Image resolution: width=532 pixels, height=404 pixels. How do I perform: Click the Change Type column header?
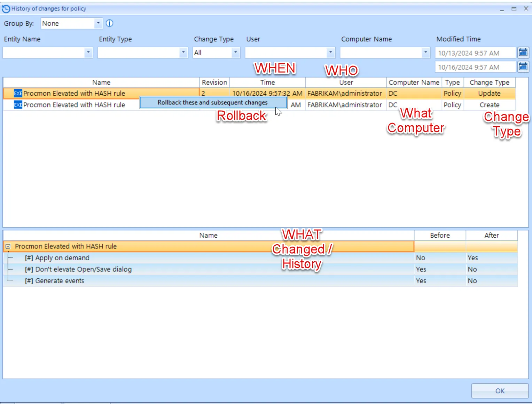pos(489,82)
